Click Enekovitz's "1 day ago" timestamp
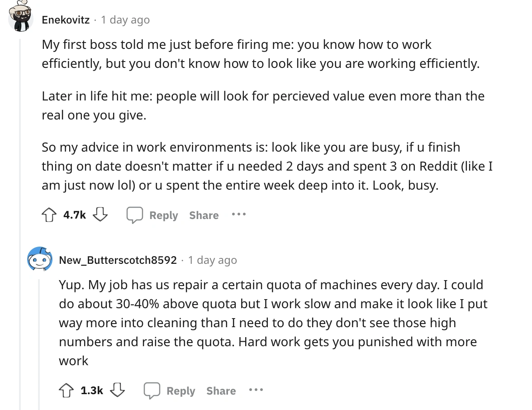 tap(125, 20)
